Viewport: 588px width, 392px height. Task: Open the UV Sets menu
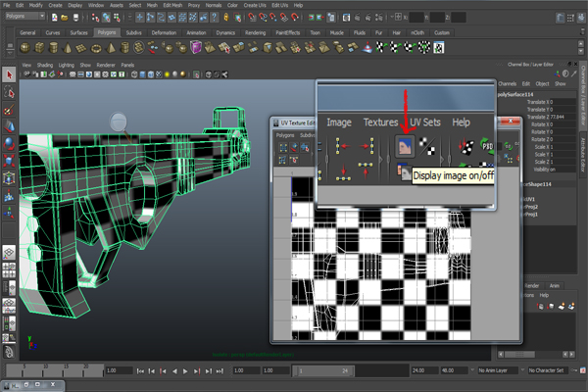425,122
